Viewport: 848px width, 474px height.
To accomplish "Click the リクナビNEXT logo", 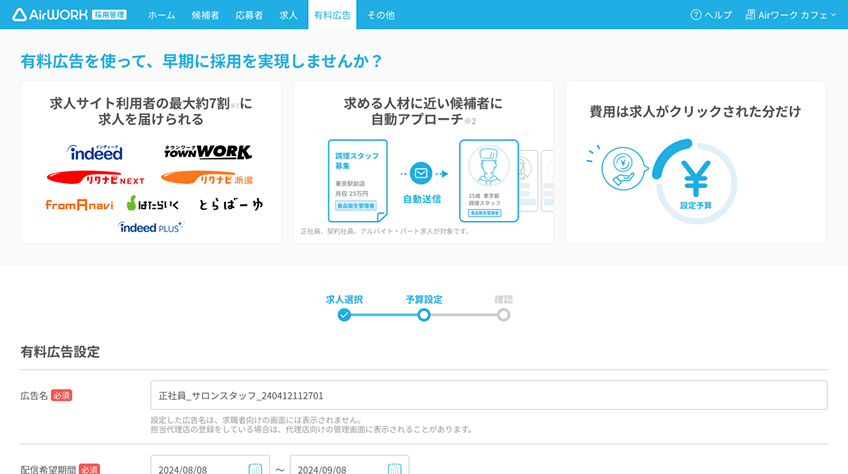I will (x=96, y=178).
